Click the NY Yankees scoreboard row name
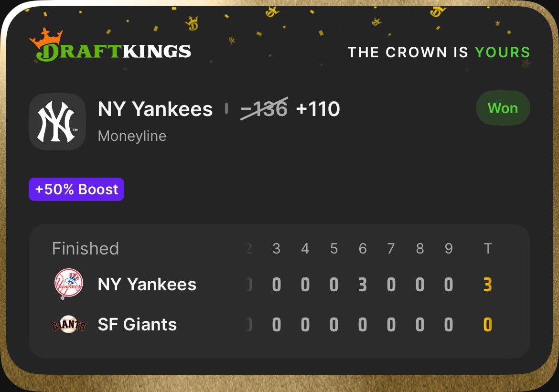559x392 pixels. pyautogui.click(x=147, y=285)
